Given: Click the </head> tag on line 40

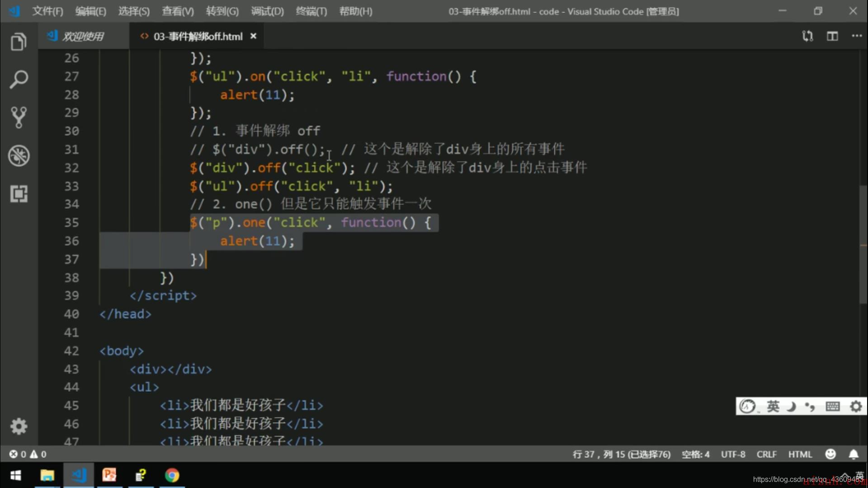Looking at the screenshot, I should tap(125, 314).
